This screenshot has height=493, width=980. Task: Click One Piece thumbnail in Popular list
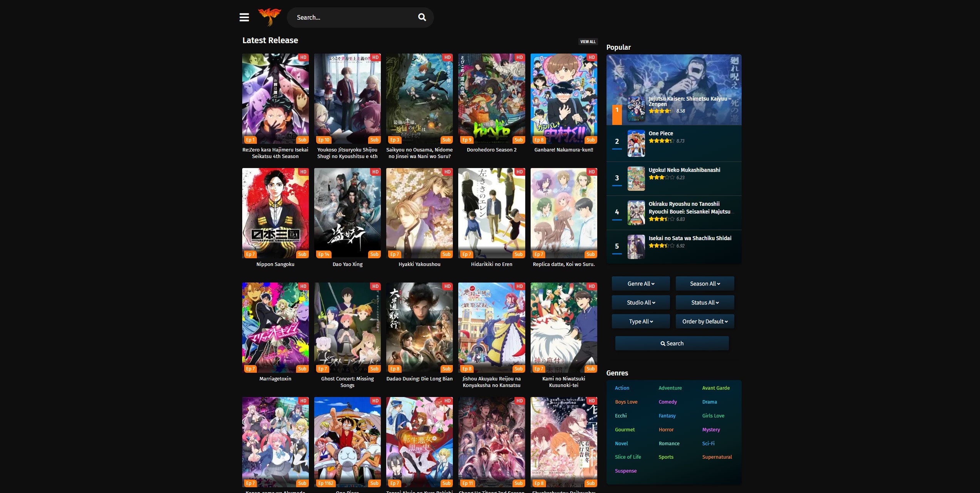(x=636, y=143)
